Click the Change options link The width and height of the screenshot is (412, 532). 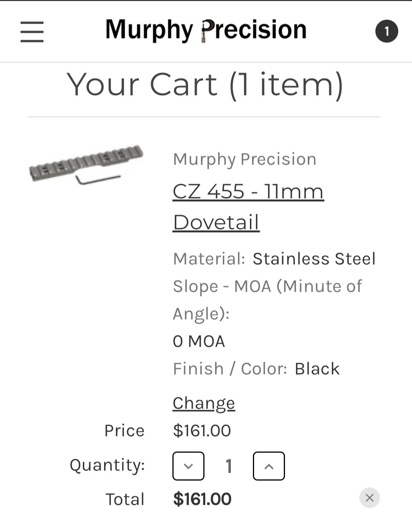[x=204, y=403]
